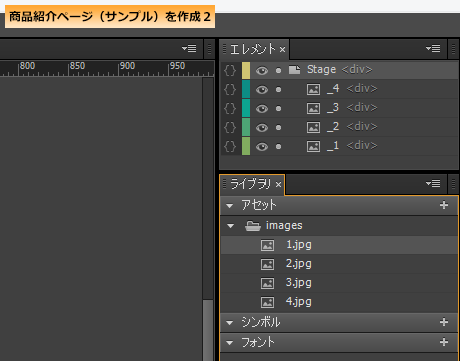
Task: Click the 2.jpg image thumbnail icon
Action: coord(267,264)
